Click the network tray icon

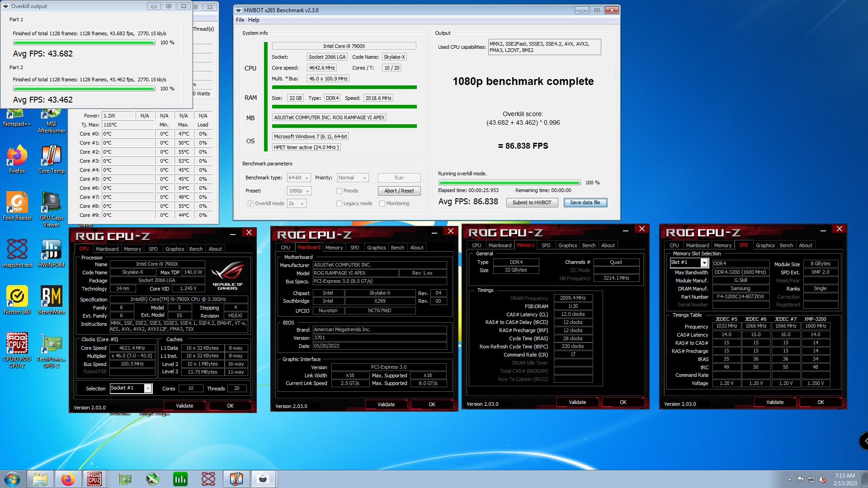click(811, 479)
